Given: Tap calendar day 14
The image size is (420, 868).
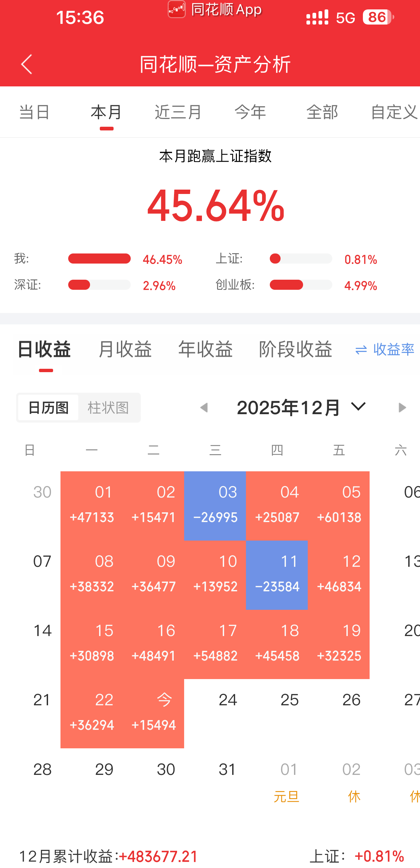Looking at the screenshot, I should [x=42, y=631].
